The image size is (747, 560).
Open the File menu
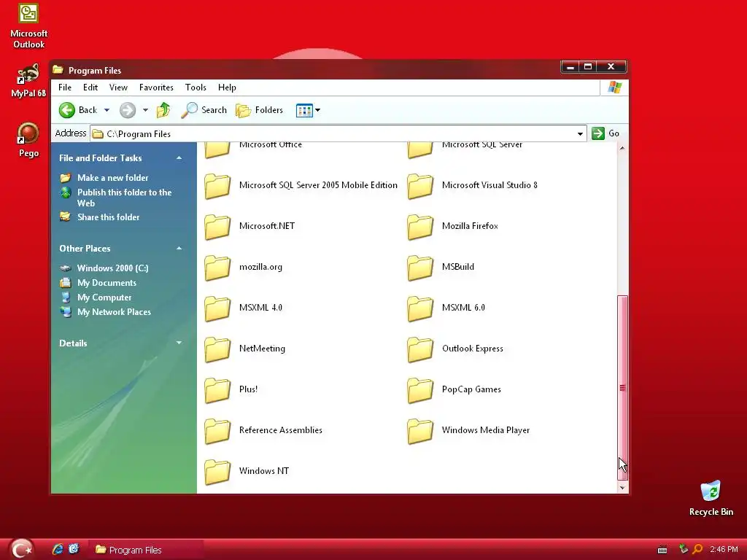click(x=65, y=87)
